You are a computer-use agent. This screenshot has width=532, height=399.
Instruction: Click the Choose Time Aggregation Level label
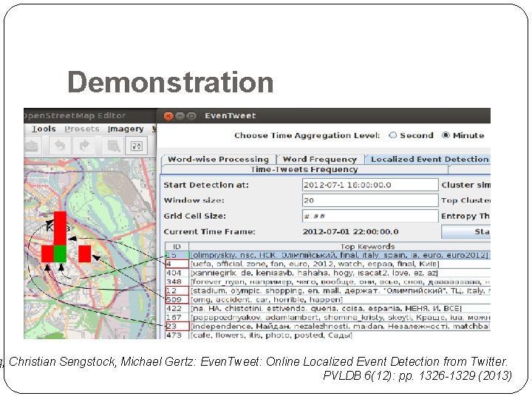307,135
